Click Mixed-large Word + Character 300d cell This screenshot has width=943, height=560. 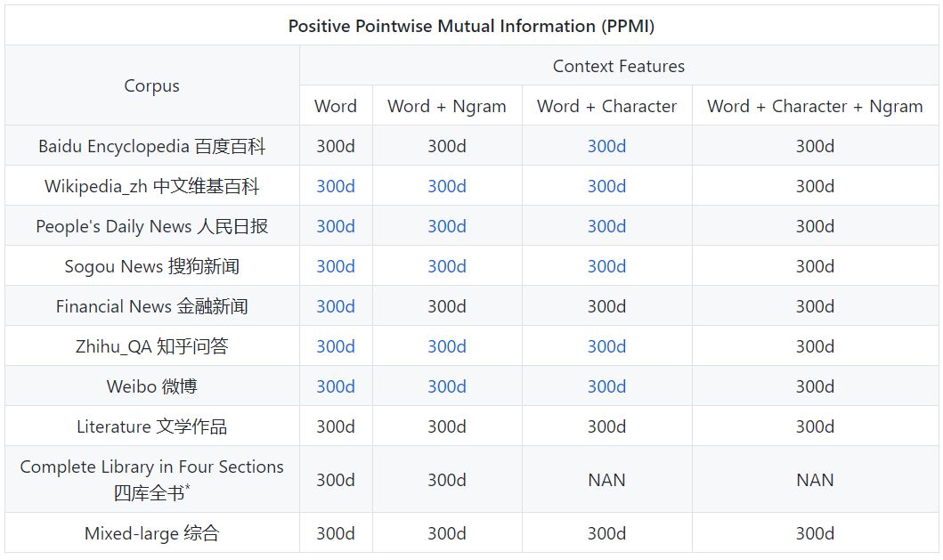tap(606, 533)
